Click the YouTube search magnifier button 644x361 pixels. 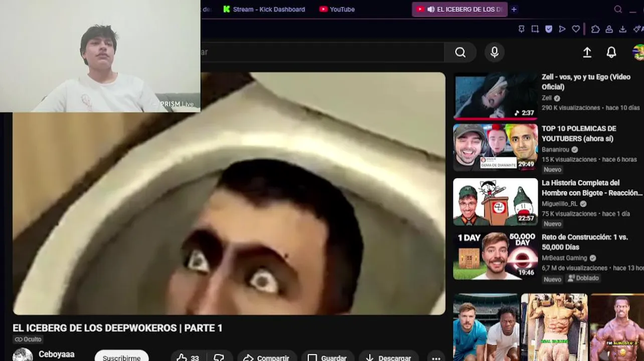coord(460,52)
